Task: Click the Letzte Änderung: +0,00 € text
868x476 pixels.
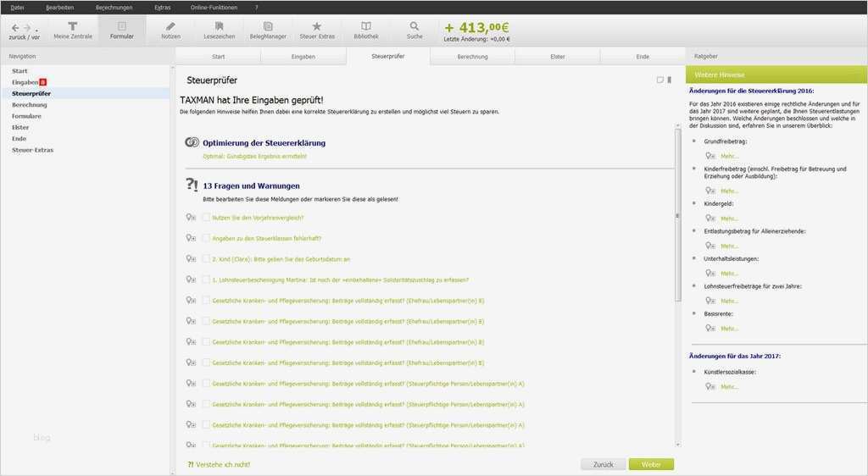Action: 476,39
